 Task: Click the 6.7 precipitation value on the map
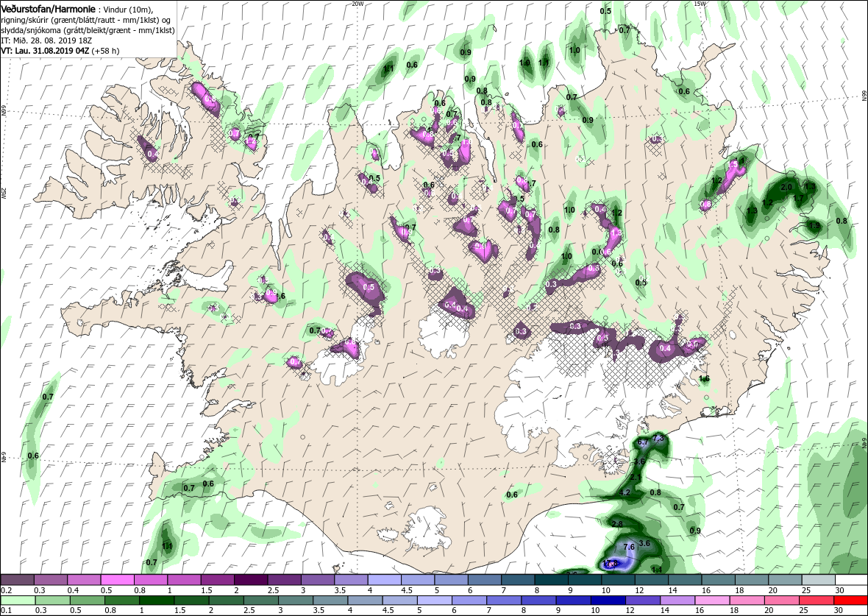click(643, 442)
